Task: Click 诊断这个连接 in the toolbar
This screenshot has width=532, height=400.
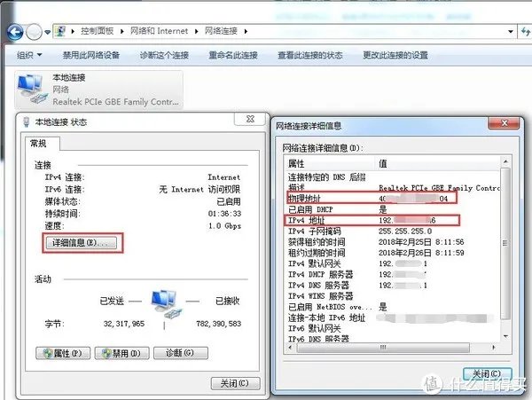Action: coord(164,55)
